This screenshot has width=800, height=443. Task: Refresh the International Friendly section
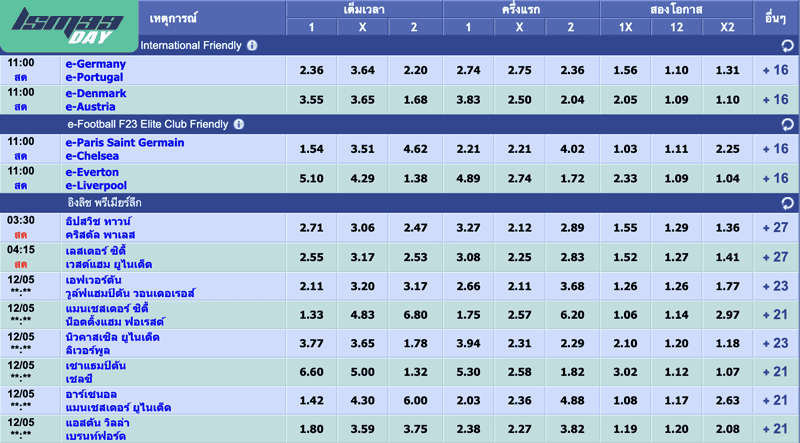coord(787,46)
